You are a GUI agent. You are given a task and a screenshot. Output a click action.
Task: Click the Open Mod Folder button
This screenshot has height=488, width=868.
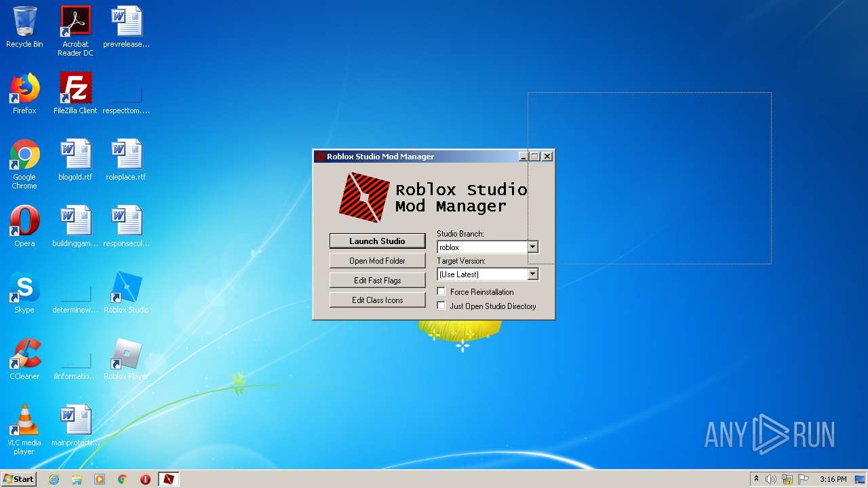point(378,261)
